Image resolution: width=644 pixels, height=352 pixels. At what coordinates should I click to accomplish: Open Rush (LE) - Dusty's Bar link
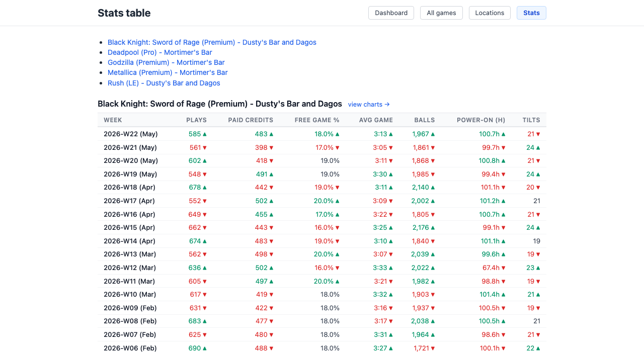164,83
